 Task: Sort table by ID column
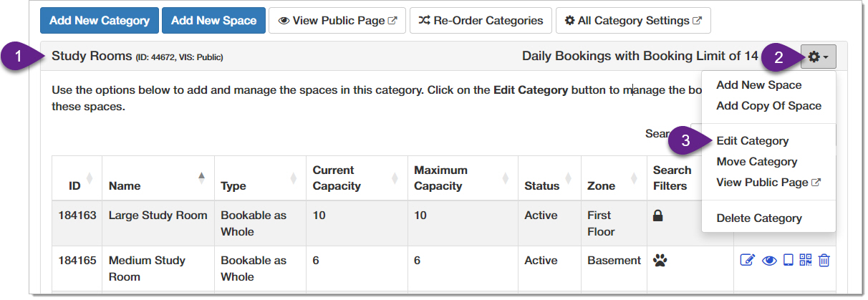(77, 186)
